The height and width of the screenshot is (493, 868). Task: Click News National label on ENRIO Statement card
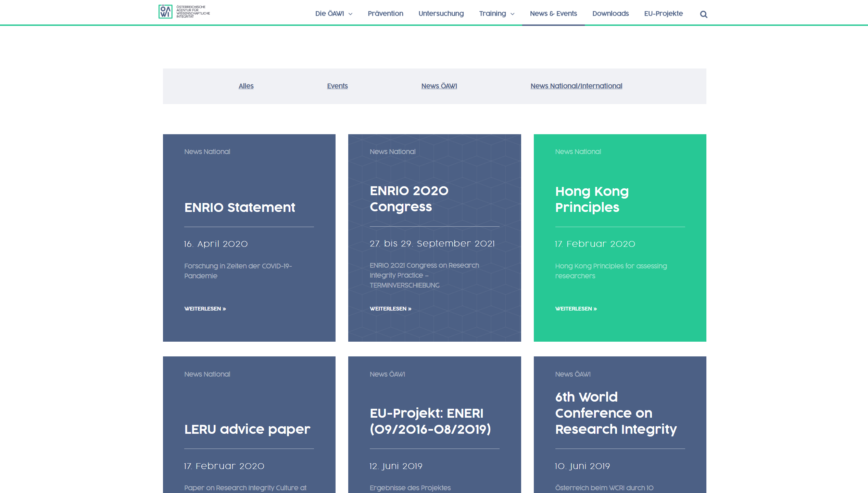pyautogui.click(x=207, y=152)
